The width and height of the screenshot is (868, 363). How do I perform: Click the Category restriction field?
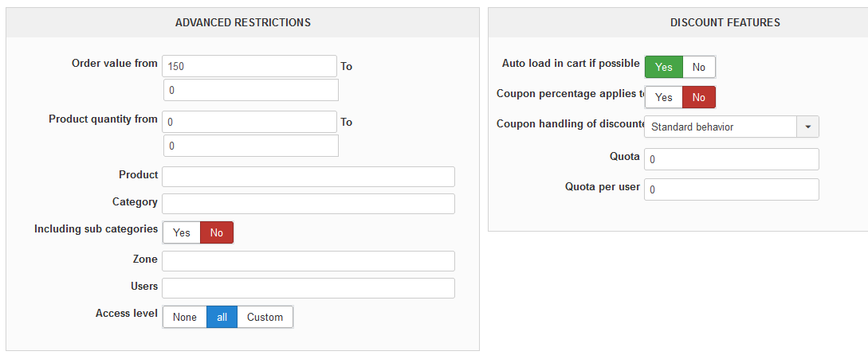(x=308, y=204)
